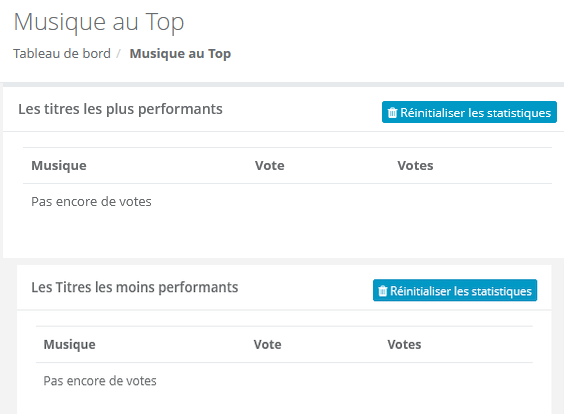
Task: Sort bottom table by Votes column
Action: tap(404, 344)
